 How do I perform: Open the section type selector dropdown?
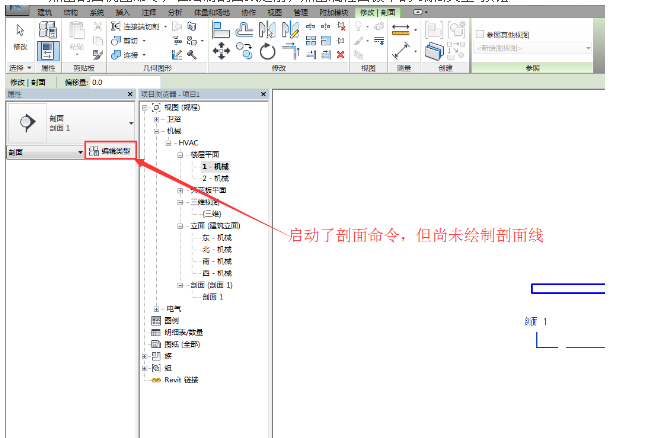point(130,124)
